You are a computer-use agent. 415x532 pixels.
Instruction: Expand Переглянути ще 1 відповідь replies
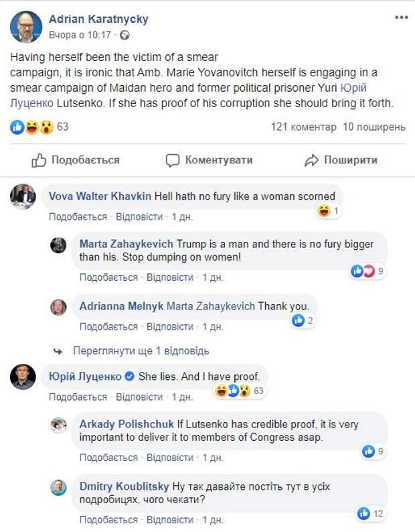coord(141,350)
